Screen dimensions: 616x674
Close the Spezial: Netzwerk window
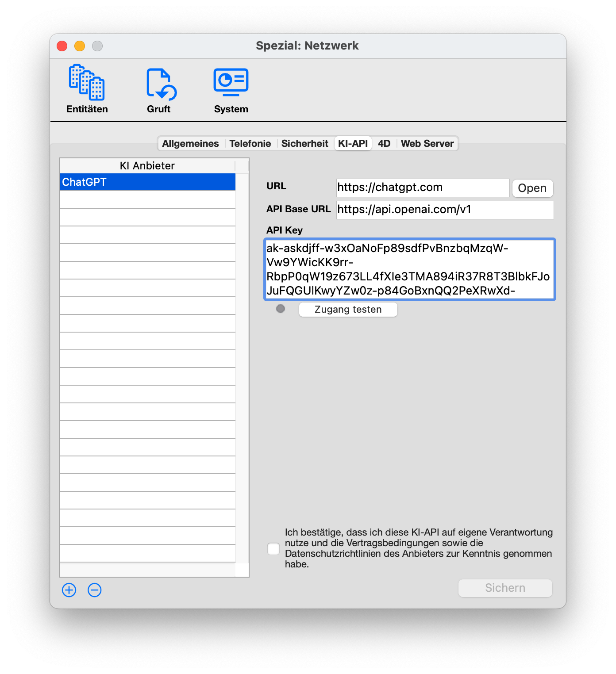62,46
